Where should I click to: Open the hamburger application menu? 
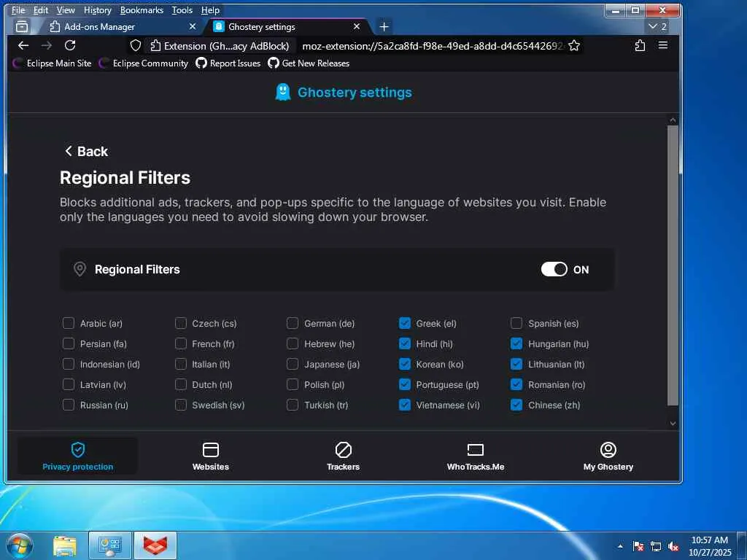(x=662, y=45)
